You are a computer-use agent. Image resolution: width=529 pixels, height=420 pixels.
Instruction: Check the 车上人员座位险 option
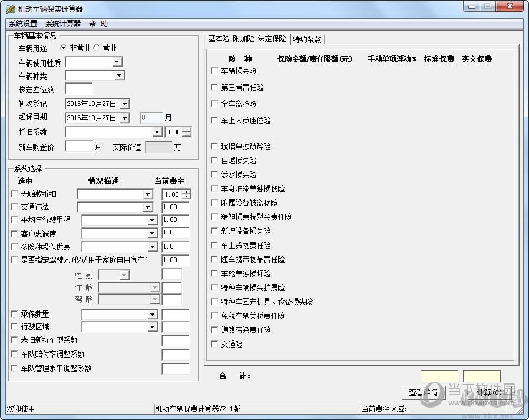214,120
